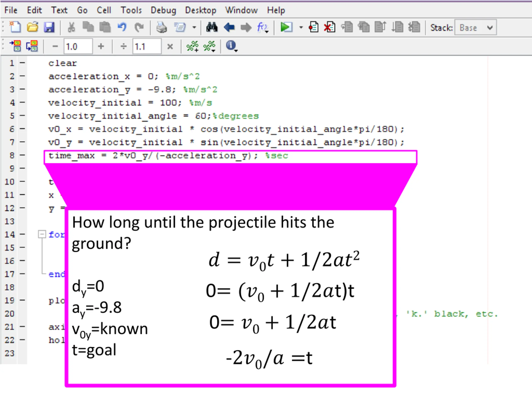532x399 pixels.
Task: Clear all breakpoints with red X icon
Action: click(x=330, y=27)
